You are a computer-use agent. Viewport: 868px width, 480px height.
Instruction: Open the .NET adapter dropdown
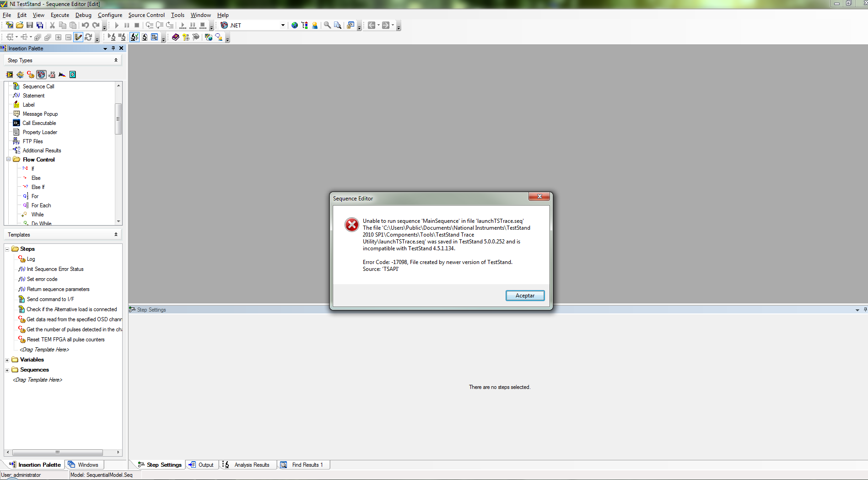pos(283,25)
